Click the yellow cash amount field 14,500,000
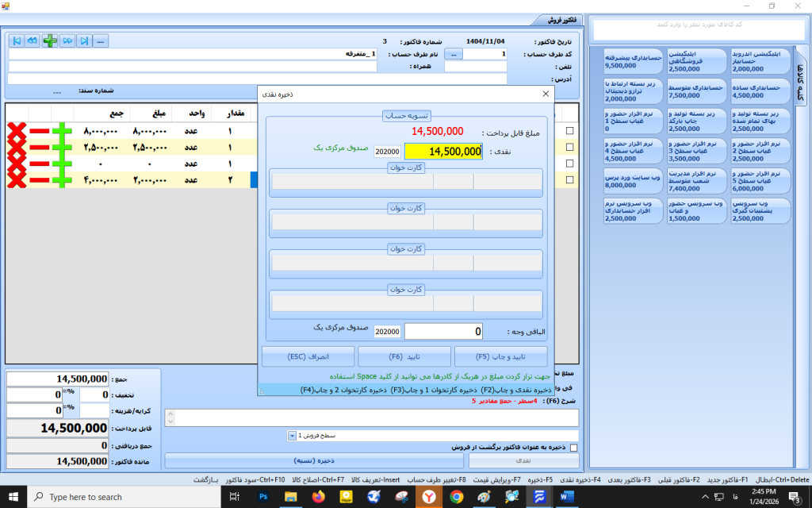 pyautogui.click(x=443, y=151)
